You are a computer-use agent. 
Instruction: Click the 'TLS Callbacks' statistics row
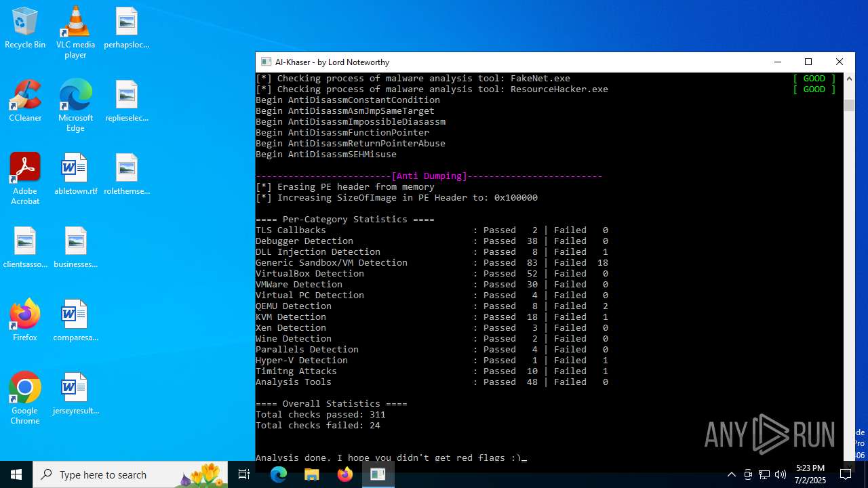pos(432,230)
